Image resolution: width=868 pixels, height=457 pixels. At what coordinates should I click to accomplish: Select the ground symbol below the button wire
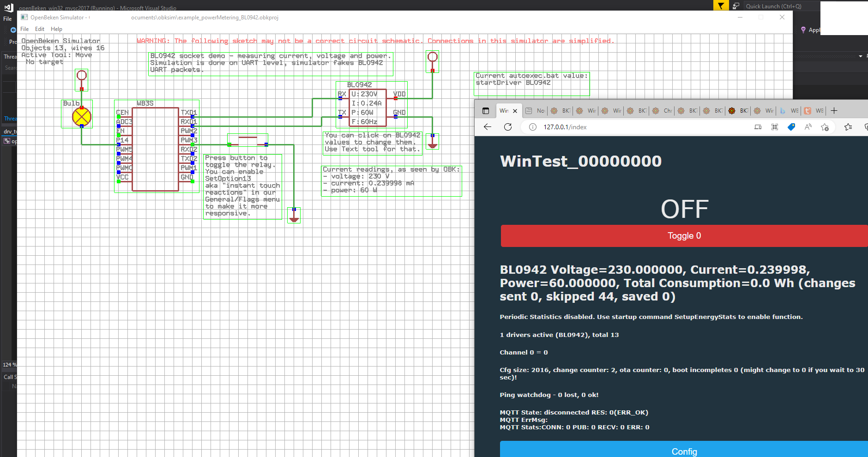tap(294, 216)
